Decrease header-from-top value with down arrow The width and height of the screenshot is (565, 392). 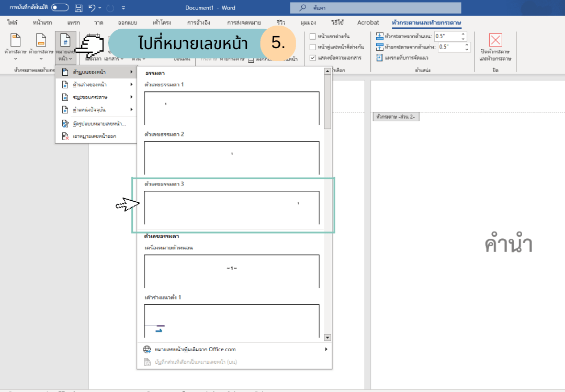tap(463, 38)
